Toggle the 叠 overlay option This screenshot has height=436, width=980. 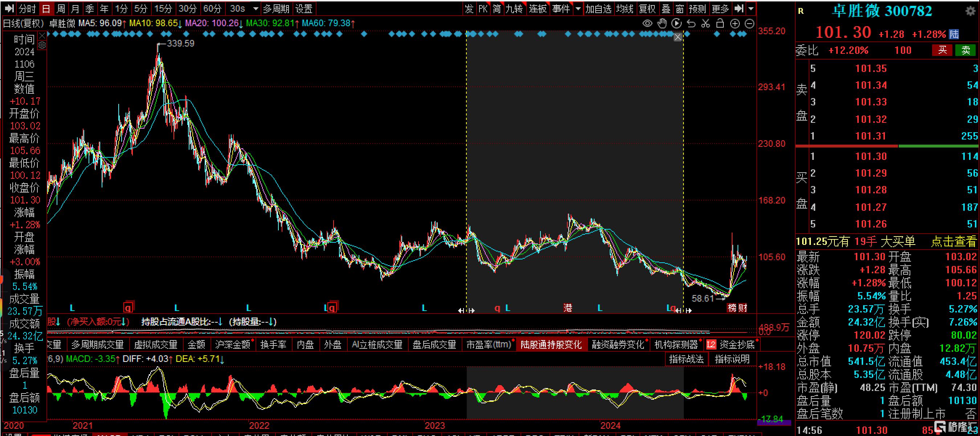tap(666, 8)
